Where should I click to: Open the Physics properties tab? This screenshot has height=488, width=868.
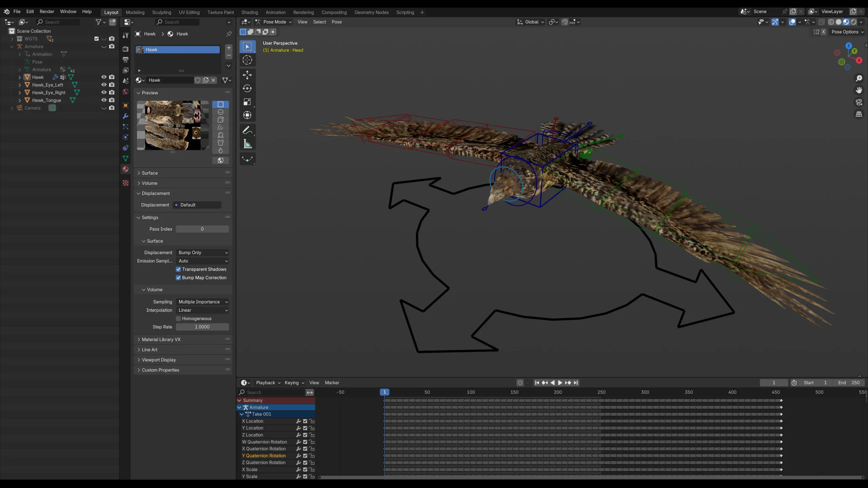(125, 137)
